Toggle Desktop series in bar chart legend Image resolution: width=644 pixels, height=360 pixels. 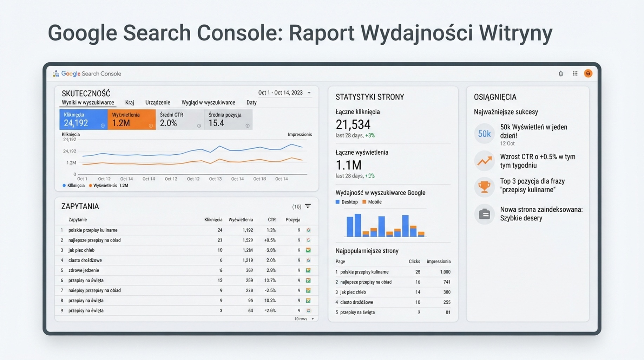(347, 202)
